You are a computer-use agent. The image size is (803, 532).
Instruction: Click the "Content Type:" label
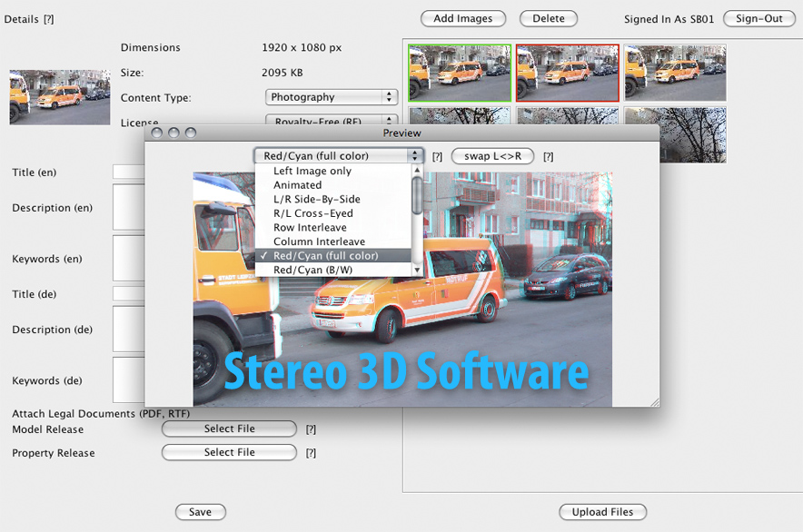pyautogui.click(x=155, y=98)
